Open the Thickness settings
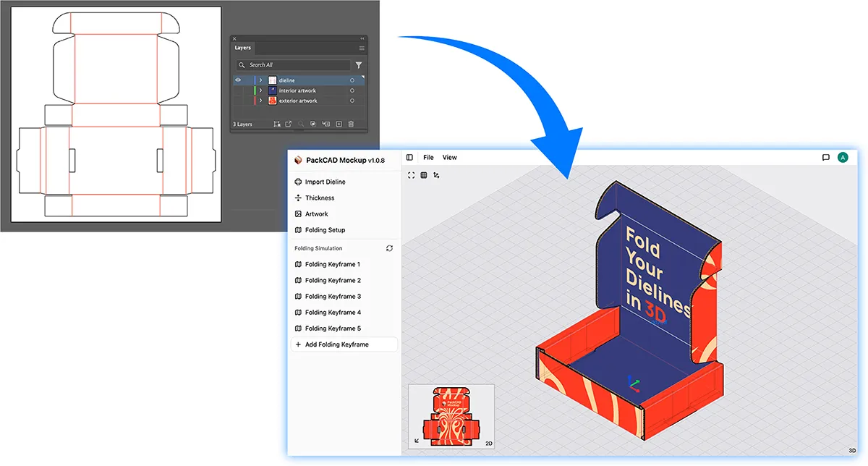 (x=318, y=198)
